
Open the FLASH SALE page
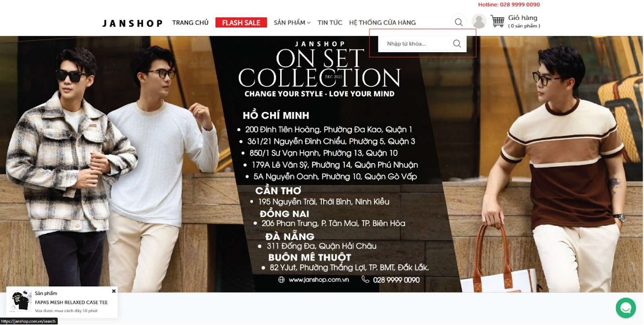pyautogui.click(x=241, y=23)
